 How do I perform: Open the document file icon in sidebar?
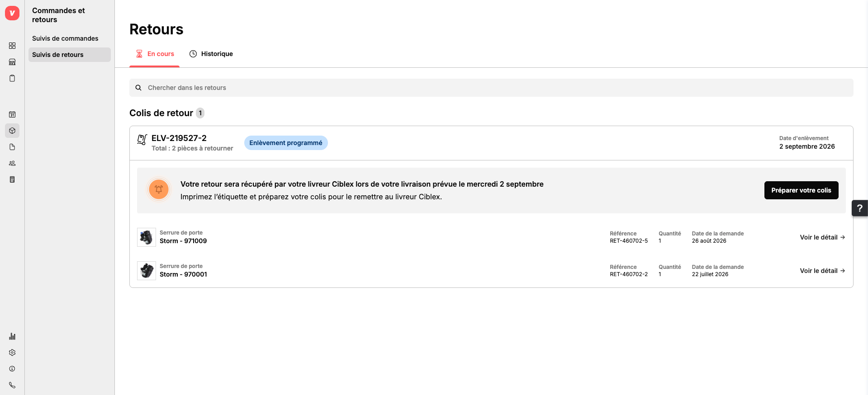click(x=12, y=147)
